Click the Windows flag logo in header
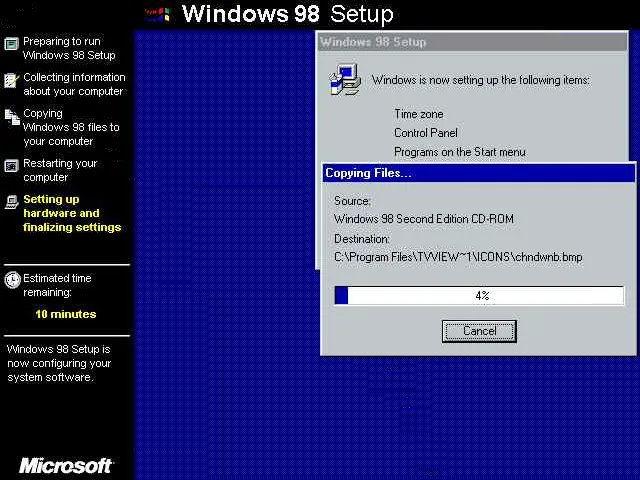The height and width of the screenshot is (480, 640). click(x=158, y=14)
